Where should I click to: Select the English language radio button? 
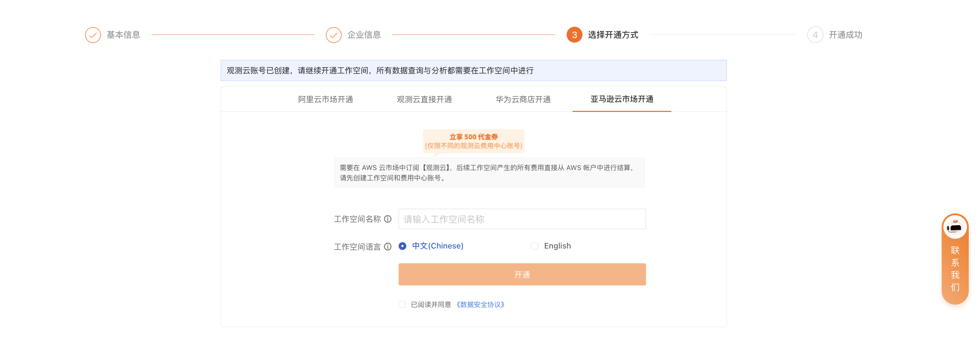tap(535, 246)
